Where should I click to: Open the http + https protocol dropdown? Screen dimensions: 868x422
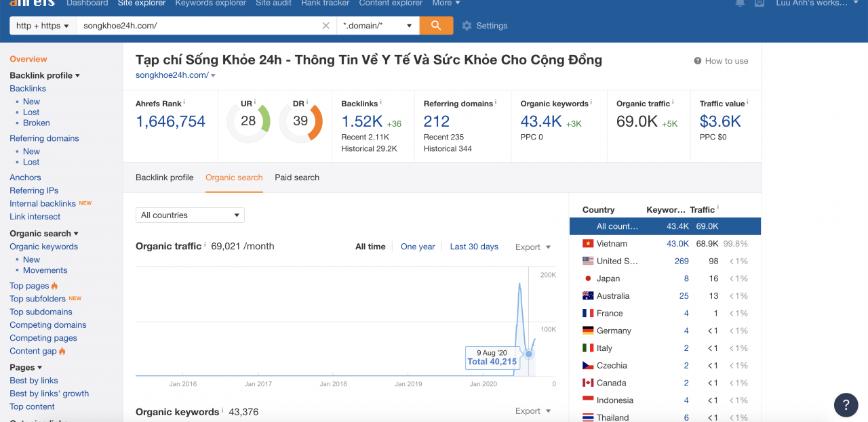(x=42, y=26)
